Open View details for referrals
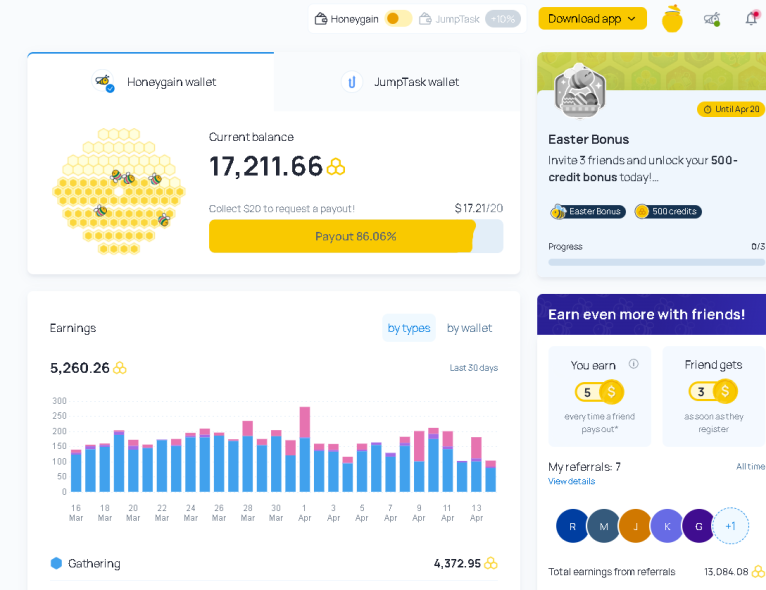Screen dimensions: 766x590 click(x=572, y=482)
